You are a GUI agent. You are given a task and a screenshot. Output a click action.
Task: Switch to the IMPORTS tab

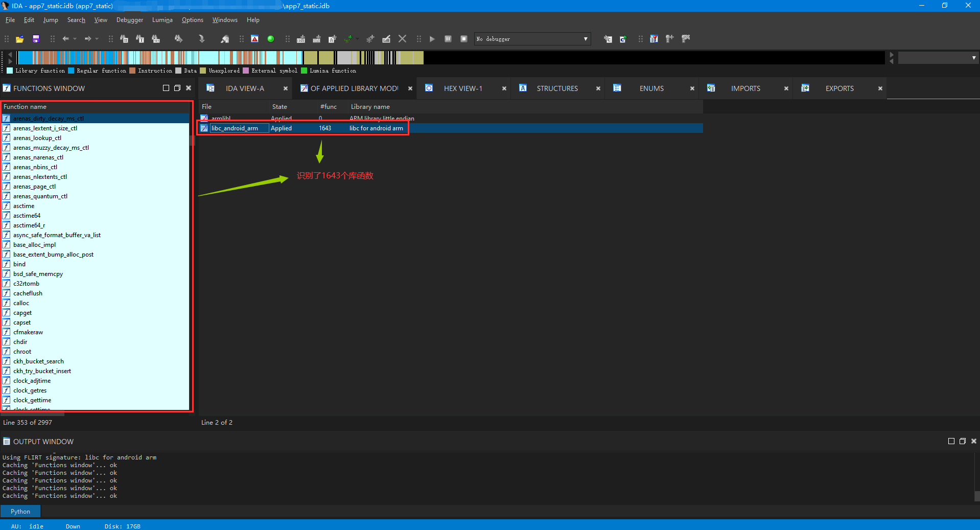pyautogui.click(x=745, y=88)
